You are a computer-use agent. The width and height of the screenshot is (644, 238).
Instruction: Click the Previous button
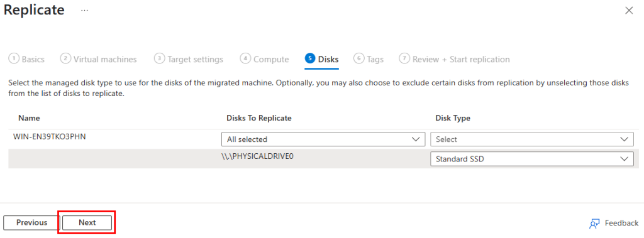31,222
